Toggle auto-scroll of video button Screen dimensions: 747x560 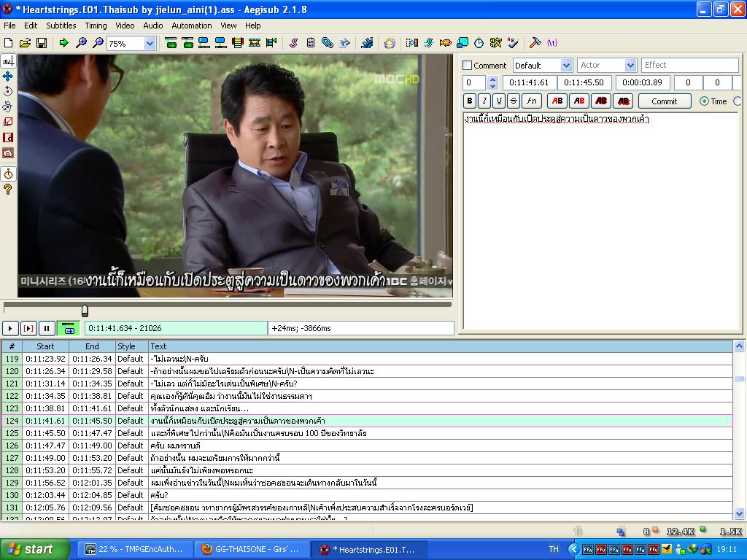[68, 328]
